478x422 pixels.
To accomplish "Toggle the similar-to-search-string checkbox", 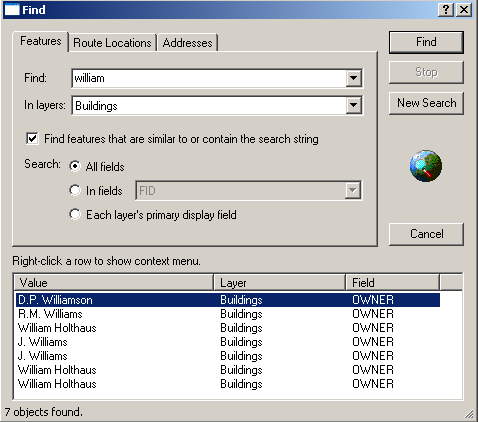I will click(32, 138).
